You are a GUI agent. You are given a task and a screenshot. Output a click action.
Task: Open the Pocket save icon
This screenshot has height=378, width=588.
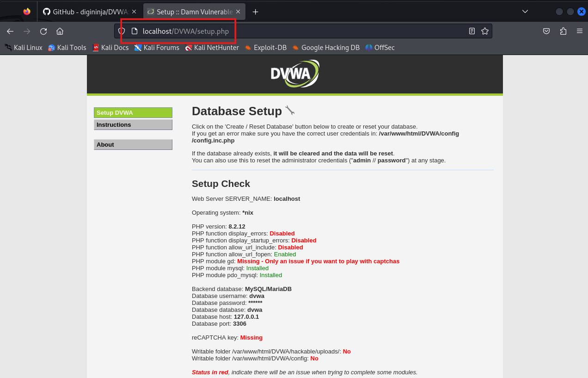coord(546,31)
